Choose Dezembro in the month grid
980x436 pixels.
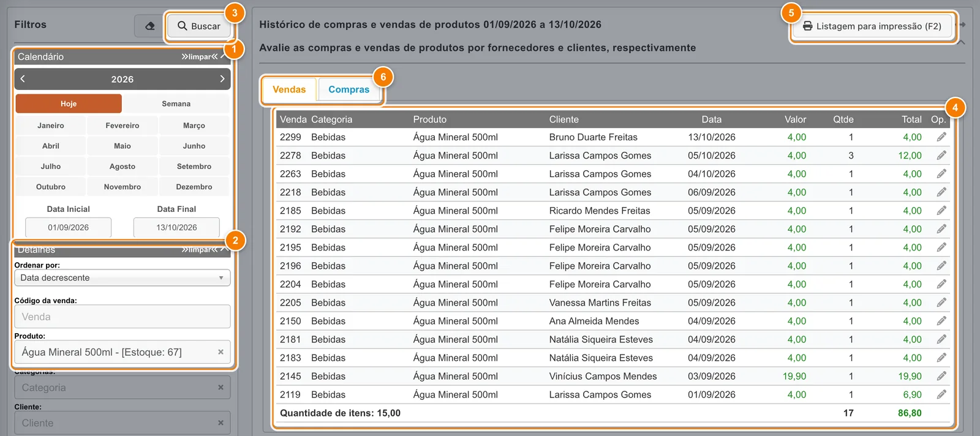(194, 187)
